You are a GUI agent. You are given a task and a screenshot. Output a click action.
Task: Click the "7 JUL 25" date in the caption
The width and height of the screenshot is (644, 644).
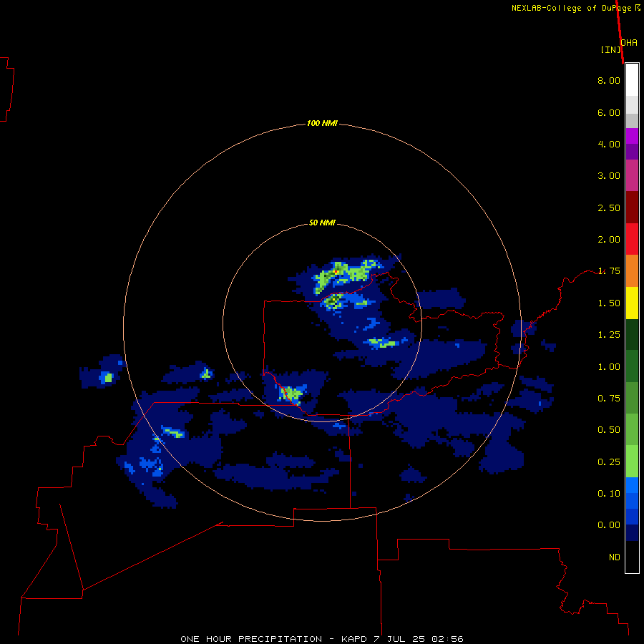399,639
